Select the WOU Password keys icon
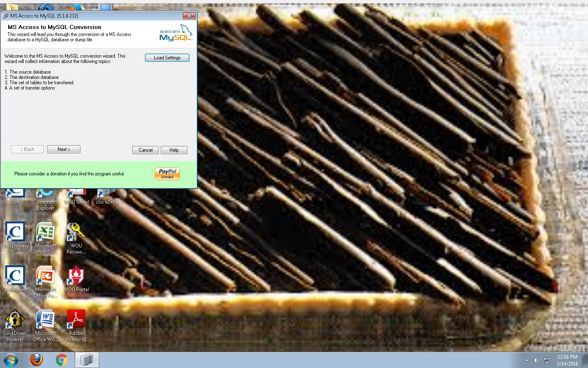 (76, 238)
